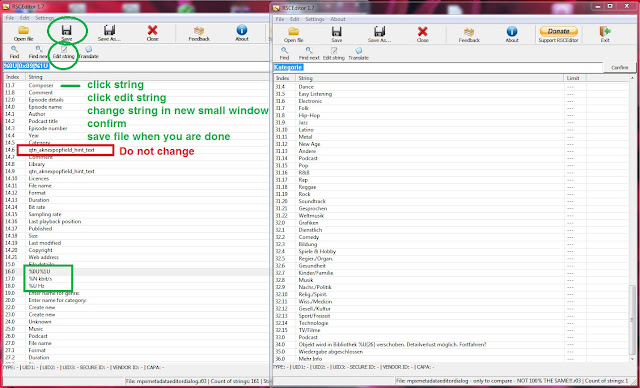Click red Close icon in left window
The image size is (640, 388).
152,33
